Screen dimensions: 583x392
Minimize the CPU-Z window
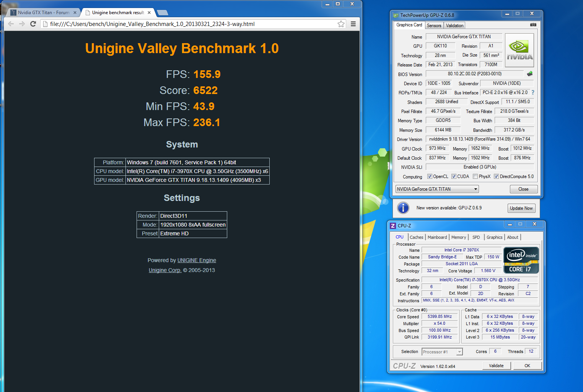click(x=510, y=224)
